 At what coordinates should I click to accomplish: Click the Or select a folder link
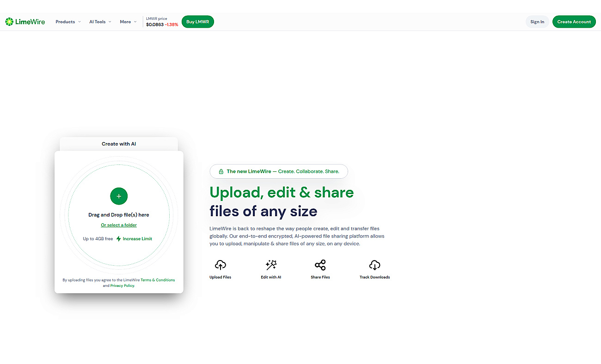pyautogui.click(x=119, y=225)
